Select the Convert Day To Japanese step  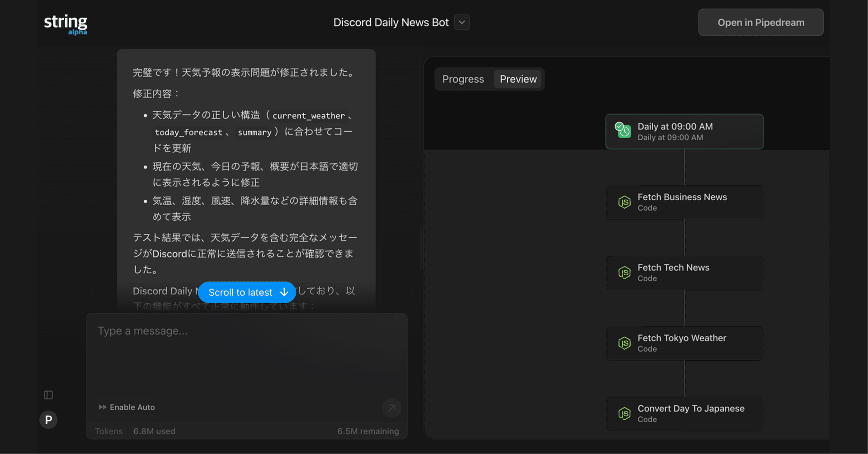tap(684, 413)
